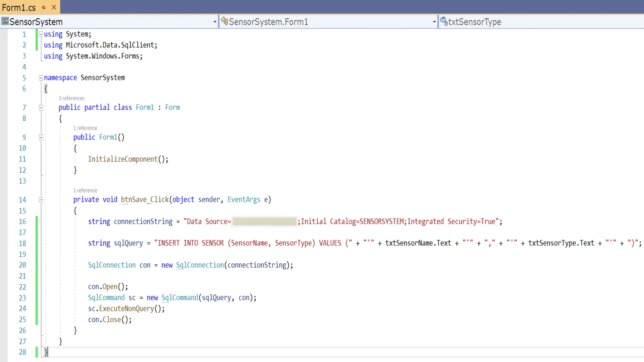Pin the Form1.cs tab
Viewport: 644px width, 362px height.
pyautogui.click(x=44, y=7)
